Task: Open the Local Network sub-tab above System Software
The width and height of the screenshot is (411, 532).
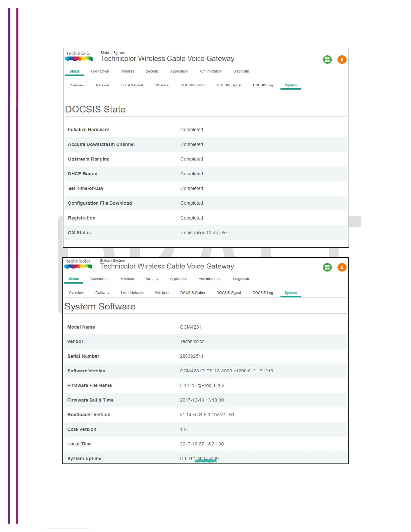Action: (x=132, y=293)
